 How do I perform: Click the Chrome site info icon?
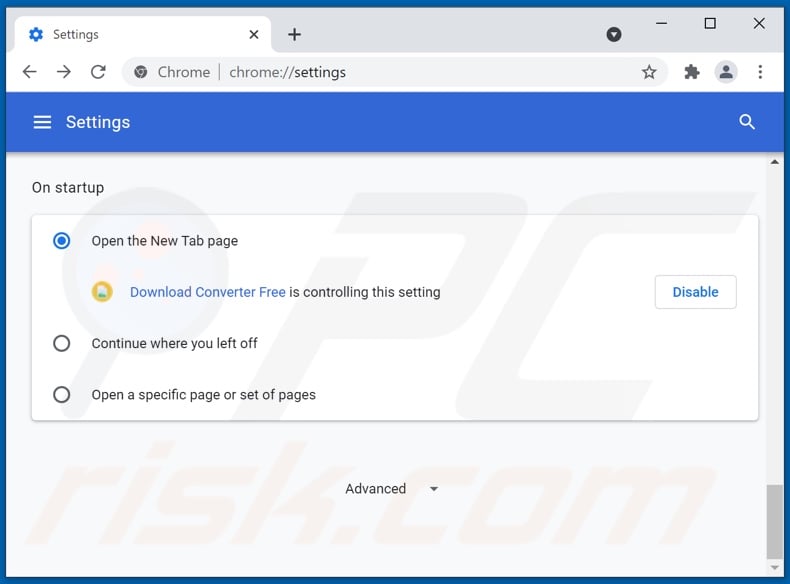[141, 72]
